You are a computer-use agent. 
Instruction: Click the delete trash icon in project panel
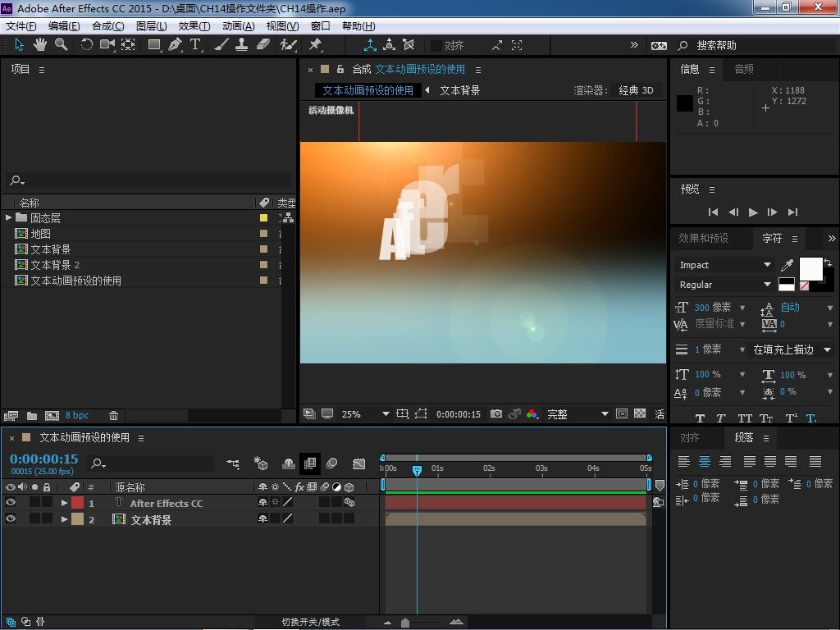coord(113,415)
